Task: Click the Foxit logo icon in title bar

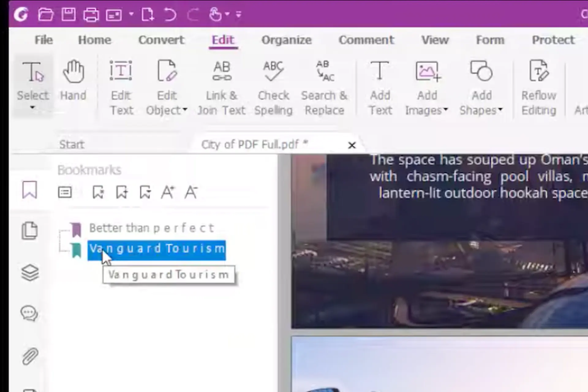Action: pyautogui.click(x=21, y=14)
